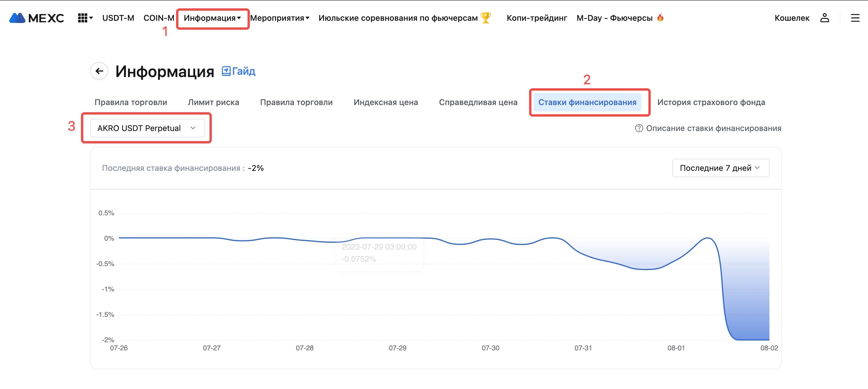Click the MEXC logo
Screen dimensions: 868x389
[x=36, y=18]
